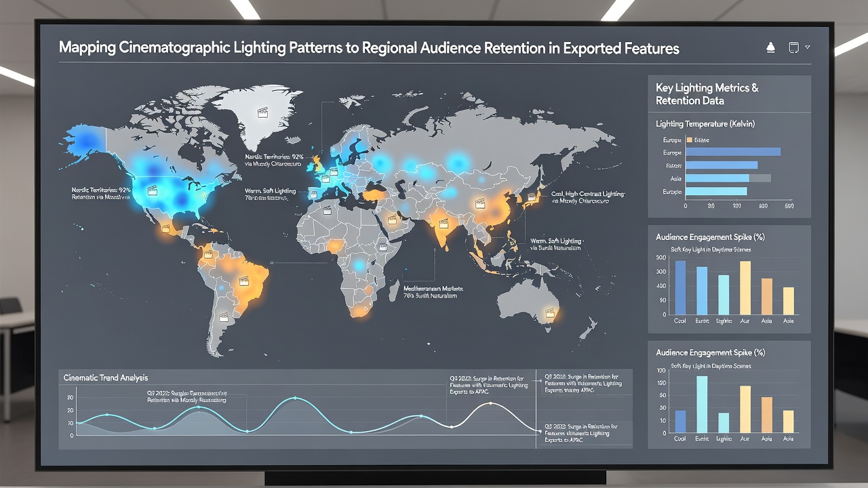Click the orange legend swatch in Lighting Temperature chart
The image size is (868, 488).
[x=690, y=140]
